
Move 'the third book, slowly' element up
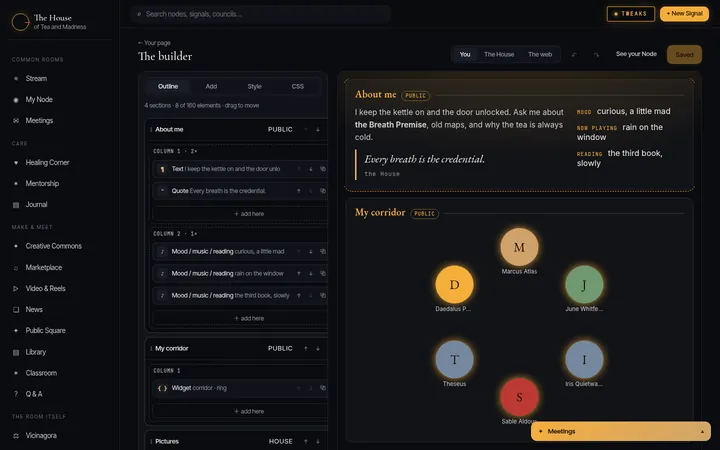(x=299, y=296)
